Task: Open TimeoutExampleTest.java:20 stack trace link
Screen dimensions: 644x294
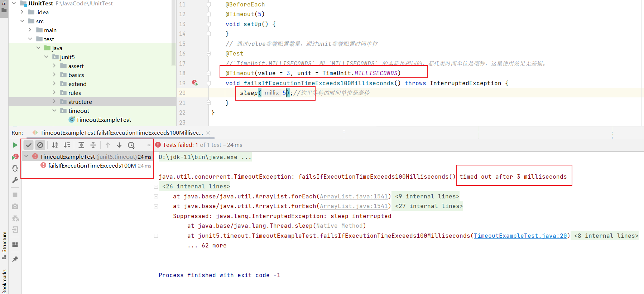Action: point(520,236)
